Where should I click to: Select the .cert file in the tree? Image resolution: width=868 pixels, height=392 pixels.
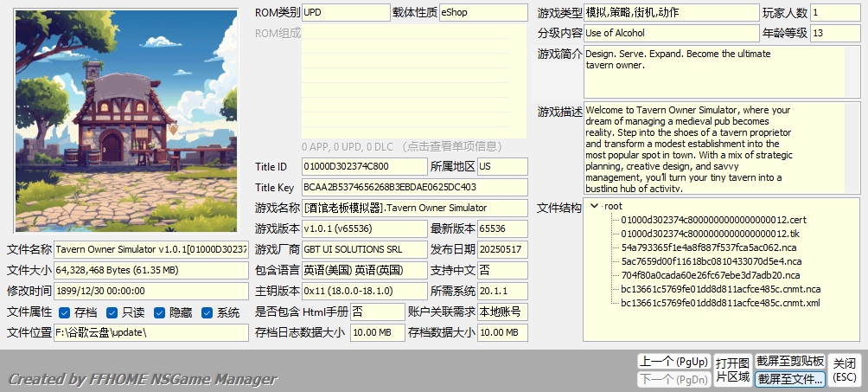(x=713, y=220)
